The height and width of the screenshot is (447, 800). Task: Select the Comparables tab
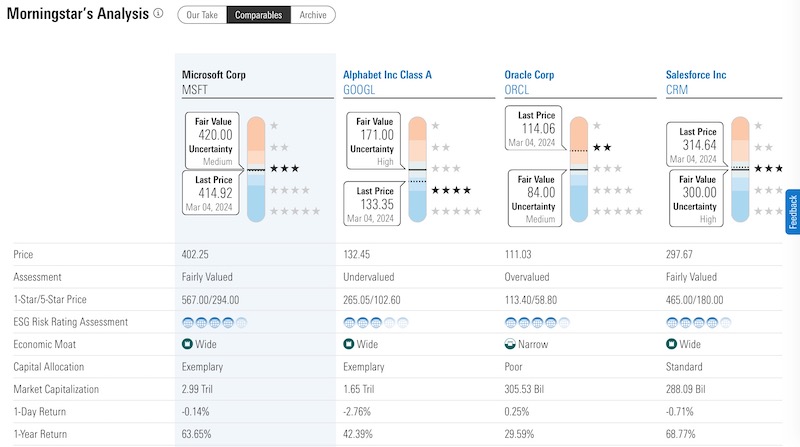[x=258, y=15]
